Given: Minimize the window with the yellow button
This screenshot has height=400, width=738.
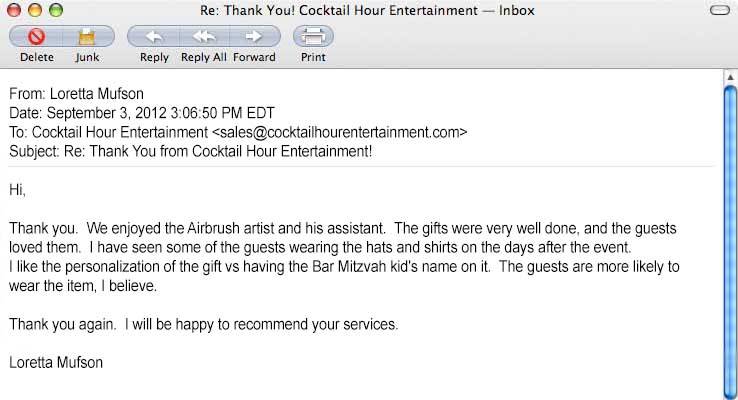Looking at the screenshot, I should [34, 11].
